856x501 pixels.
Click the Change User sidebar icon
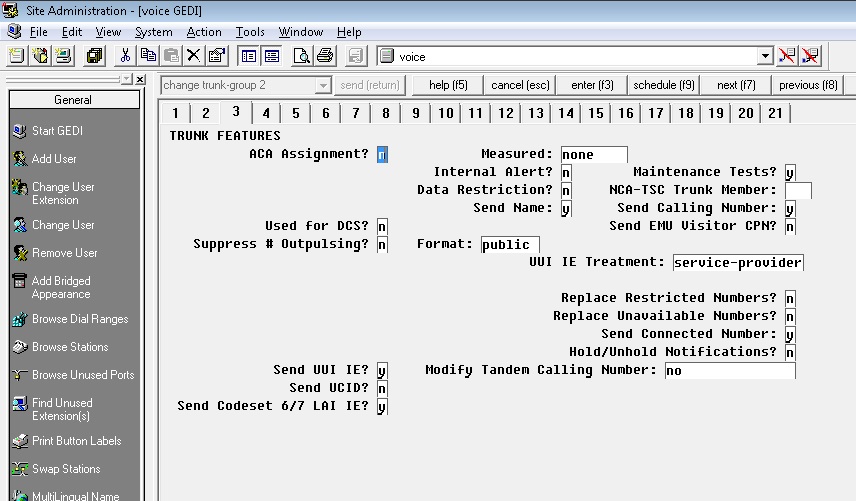20,225
